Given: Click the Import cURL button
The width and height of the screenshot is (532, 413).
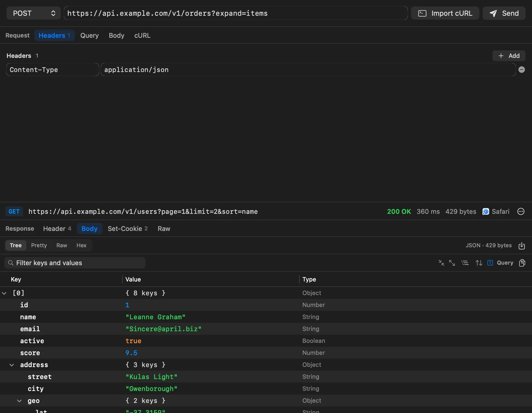Looking at the screenshot, I should pyautogui.click(x=445, y=13).
